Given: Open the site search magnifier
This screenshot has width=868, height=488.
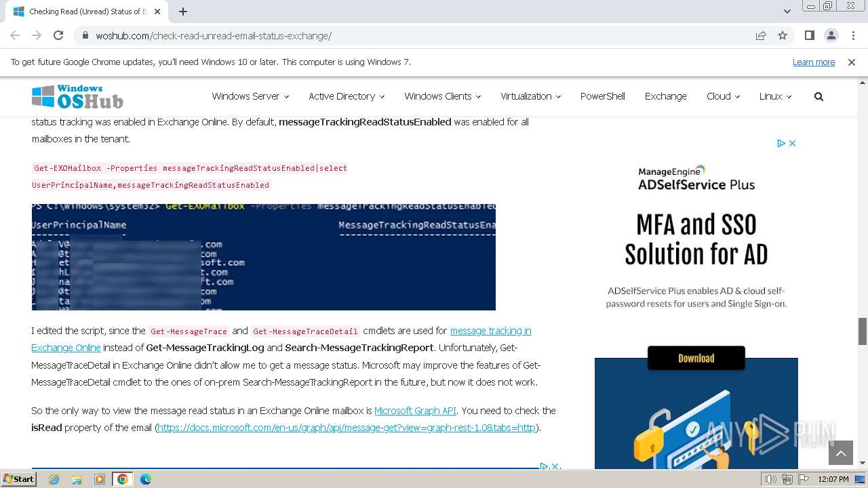Looking at the screenshot, I should click(818, 96).
